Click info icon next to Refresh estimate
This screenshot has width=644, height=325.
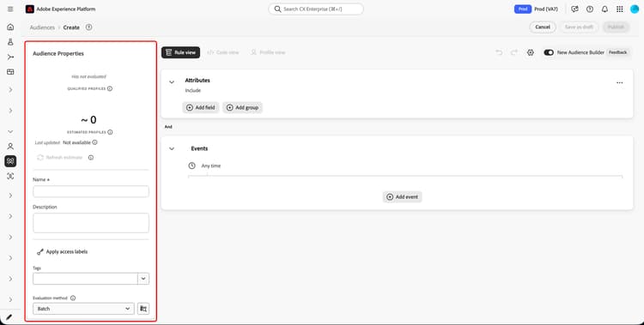point(91,158)
